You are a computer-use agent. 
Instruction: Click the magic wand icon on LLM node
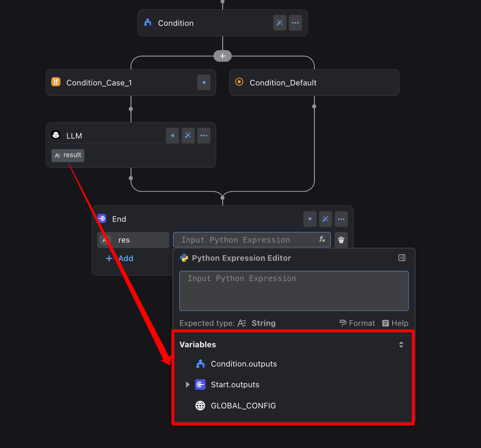(188, 136)
